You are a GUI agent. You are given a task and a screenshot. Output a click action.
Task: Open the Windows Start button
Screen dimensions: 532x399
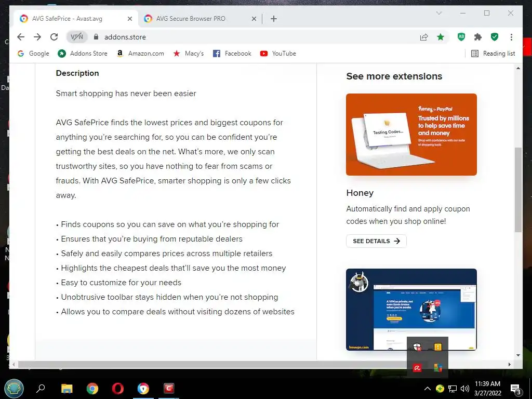point(14,389)
